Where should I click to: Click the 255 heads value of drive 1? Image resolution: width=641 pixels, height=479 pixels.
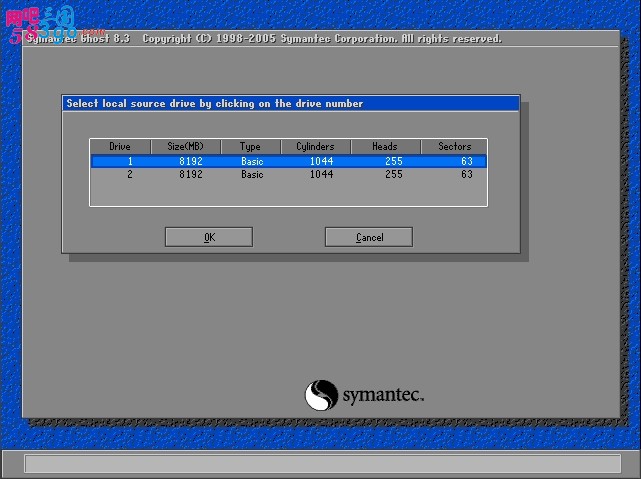[x=394, y=161]
